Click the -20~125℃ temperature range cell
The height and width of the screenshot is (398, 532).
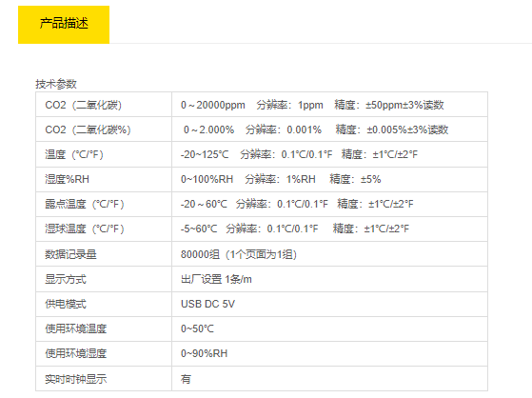point(330,154)
